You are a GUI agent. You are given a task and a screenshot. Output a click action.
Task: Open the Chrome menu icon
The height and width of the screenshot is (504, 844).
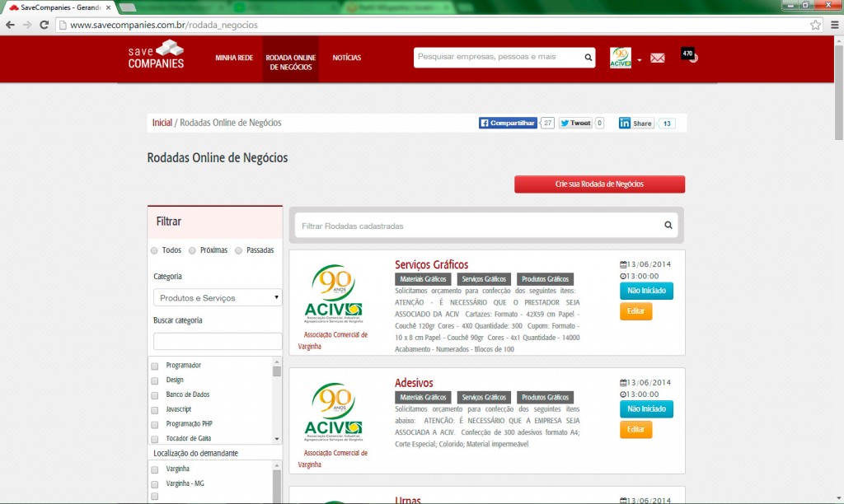click(x=834, y=25)
